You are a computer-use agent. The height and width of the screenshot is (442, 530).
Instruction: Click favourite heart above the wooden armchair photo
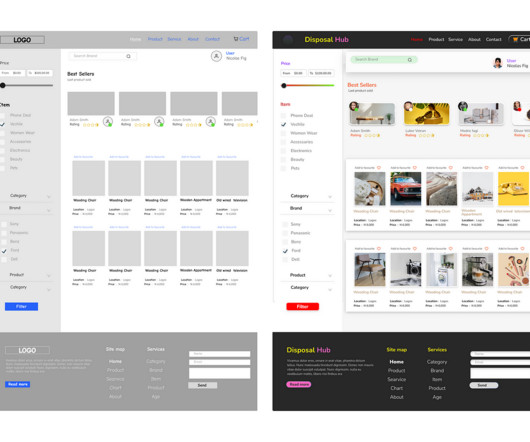point(379,248)
